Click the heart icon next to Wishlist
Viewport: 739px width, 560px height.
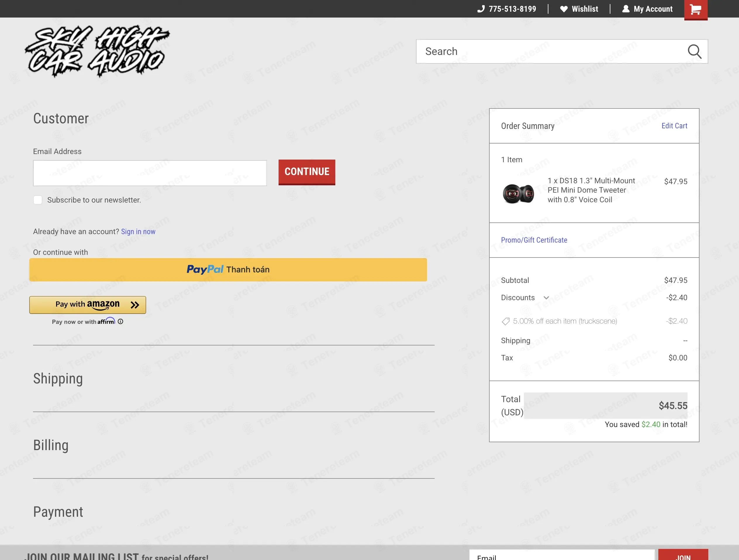564,9
